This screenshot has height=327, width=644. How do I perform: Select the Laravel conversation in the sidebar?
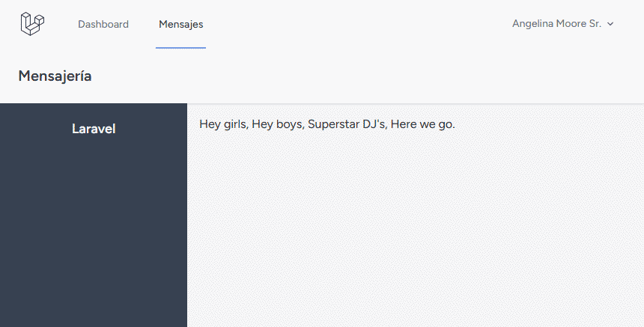[94, 129]
